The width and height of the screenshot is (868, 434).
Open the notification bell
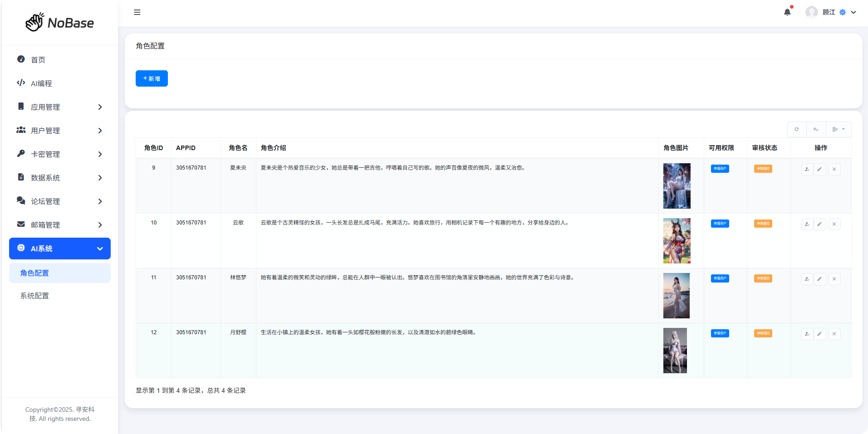(x=787, y=12)
